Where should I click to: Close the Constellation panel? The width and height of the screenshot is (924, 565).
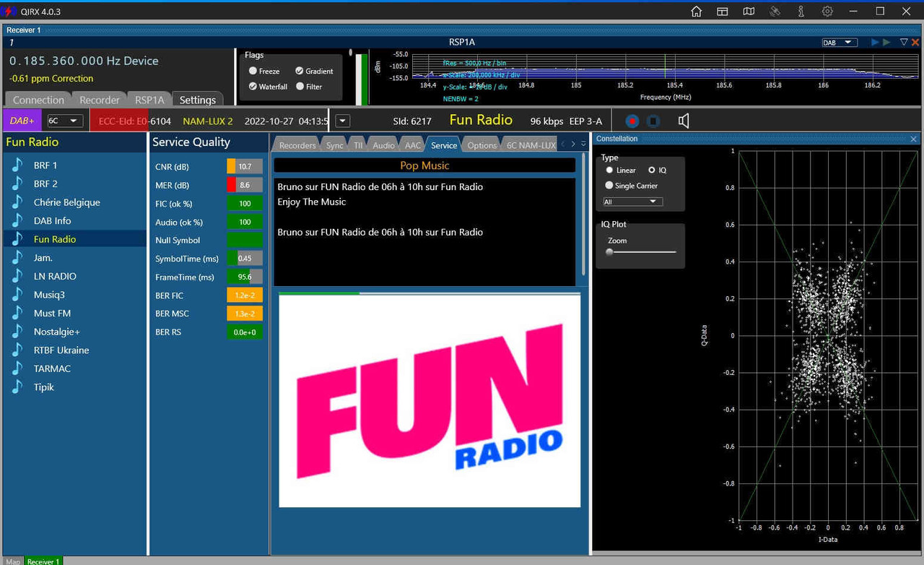coord(913,139)
